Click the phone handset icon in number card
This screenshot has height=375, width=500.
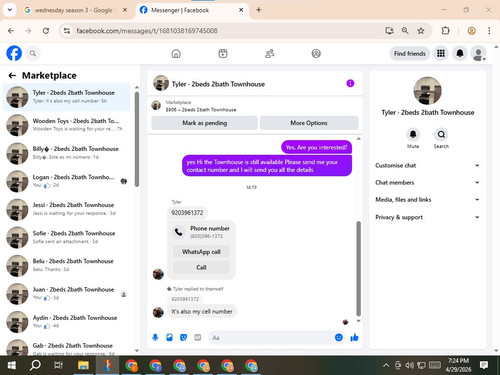(179, 232)
